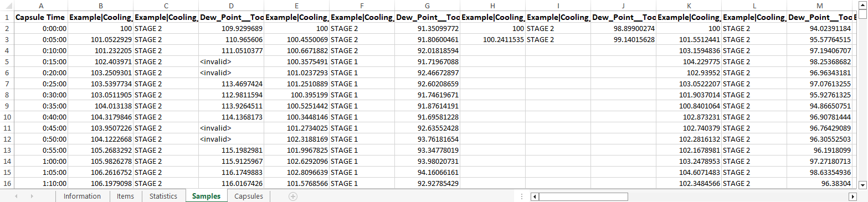The height and width of the screenshot is (202, 868).
Task: Click horizontal scrollbar left arrow
Action: [x=534, y=196]
